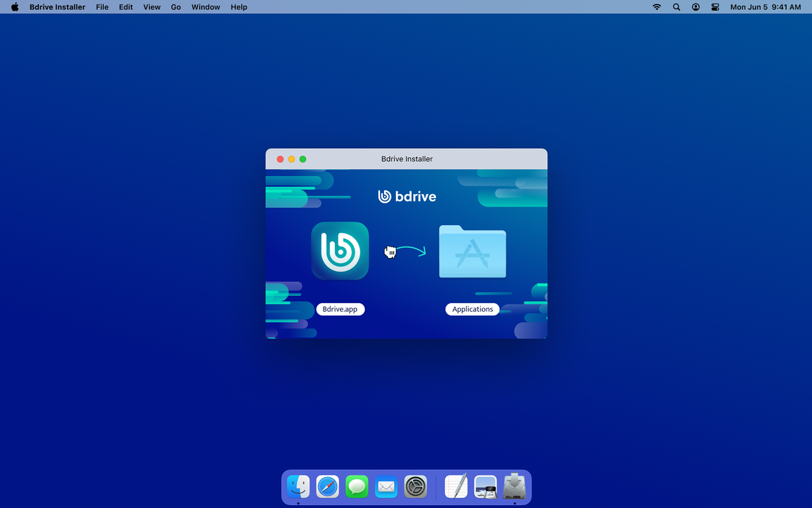This screenshot has height=508, width=812.
Task: Click the date and time in menu bar
Action: point(766,7)
